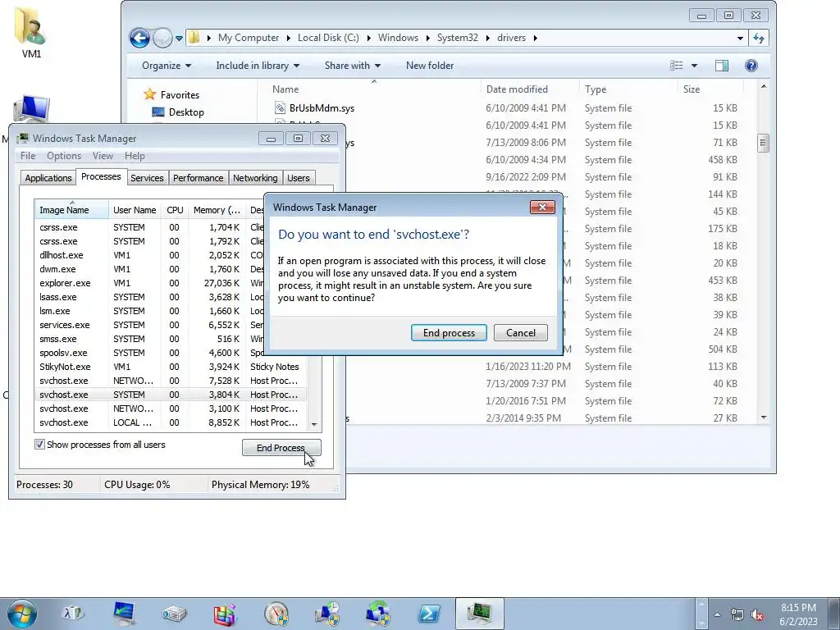840x630 pixels.
Task: Open Explorer help icon
Action: point(751,66)
